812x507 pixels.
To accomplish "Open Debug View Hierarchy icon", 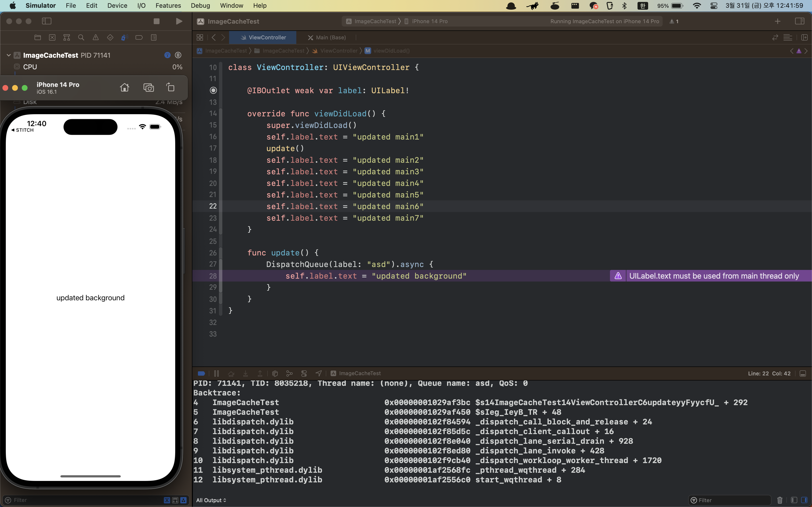I will click(x=275, y=373).
